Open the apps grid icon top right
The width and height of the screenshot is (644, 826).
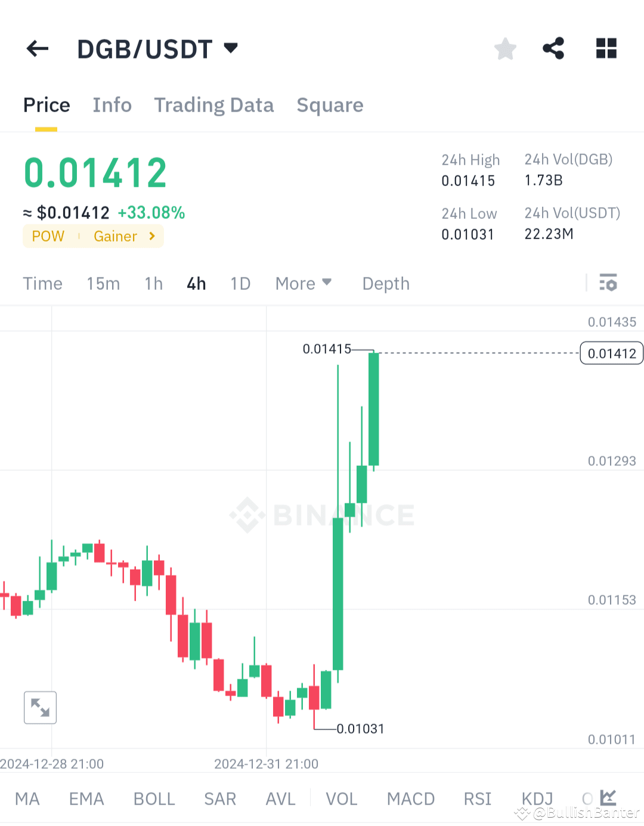[606, 48]
